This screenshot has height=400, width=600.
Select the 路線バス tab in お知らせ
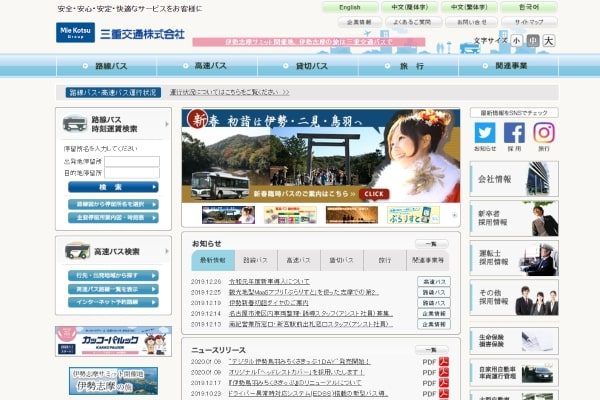[256, 260]
